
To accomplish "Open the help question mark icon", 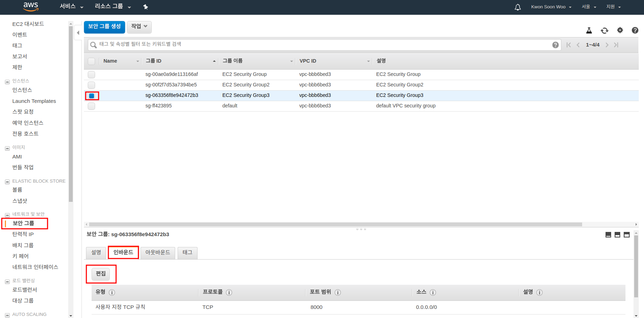I will click(635, 30).
